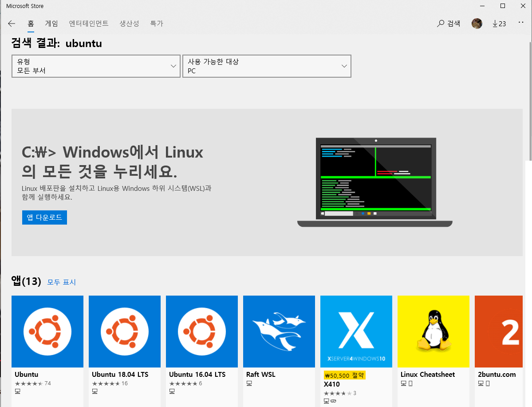This screenshot has width=532, height=407.
Task: Open the Linux Cheatsheet penguin tile
Action: [433, 331]
